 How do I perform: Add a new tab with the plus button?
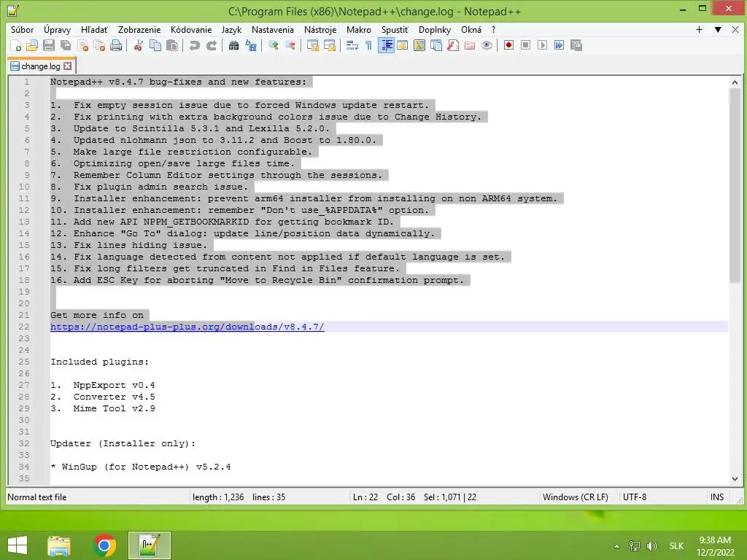pyautogui.click(x=699, y=29)
